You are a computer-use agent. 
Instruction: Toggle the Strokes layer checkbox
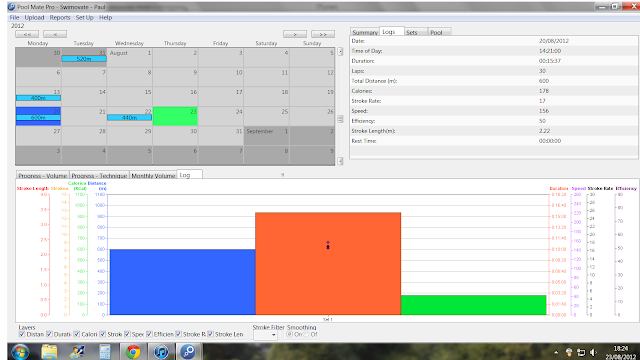point(103,334)
